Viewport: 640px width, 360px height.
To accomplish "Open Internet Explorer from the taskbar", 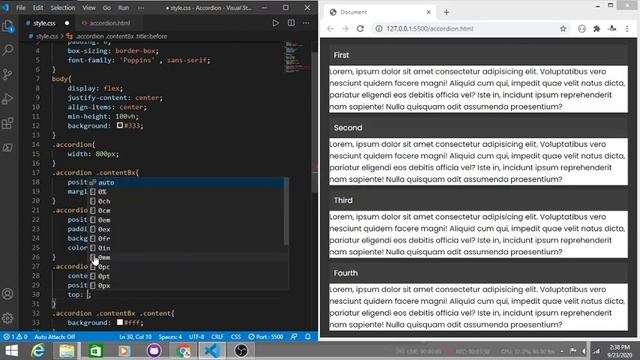I will 38,351.
